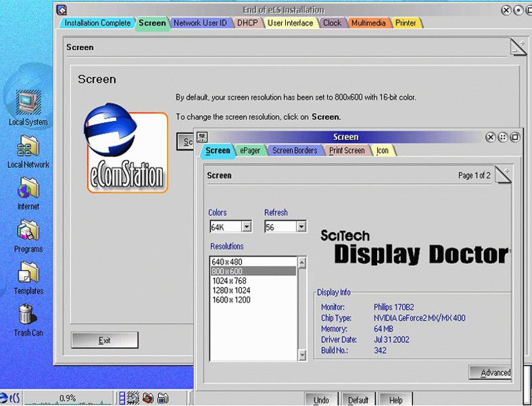Screen dimensions: 532x406
Task: Click the NVIDIA GeForce2 MX/MX 400 chip type
Action: [x=419, y=318]
